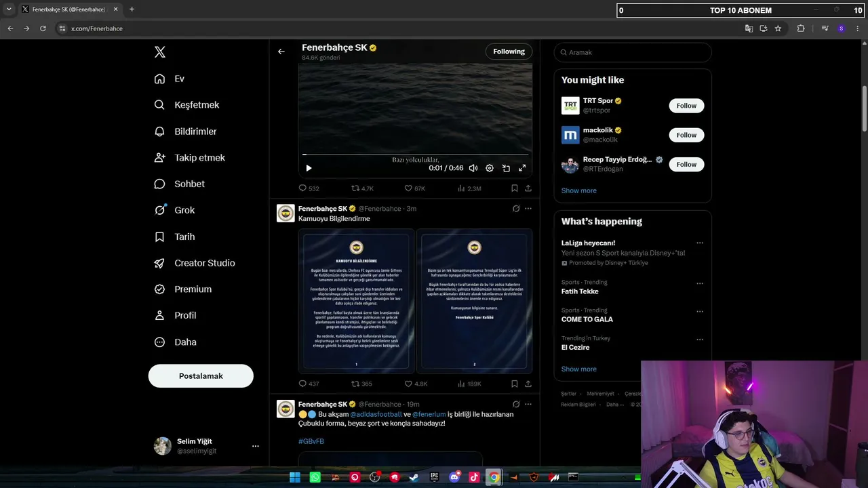Open more options on Kamuoyu Bilgilendirme post

coord(528,209)
